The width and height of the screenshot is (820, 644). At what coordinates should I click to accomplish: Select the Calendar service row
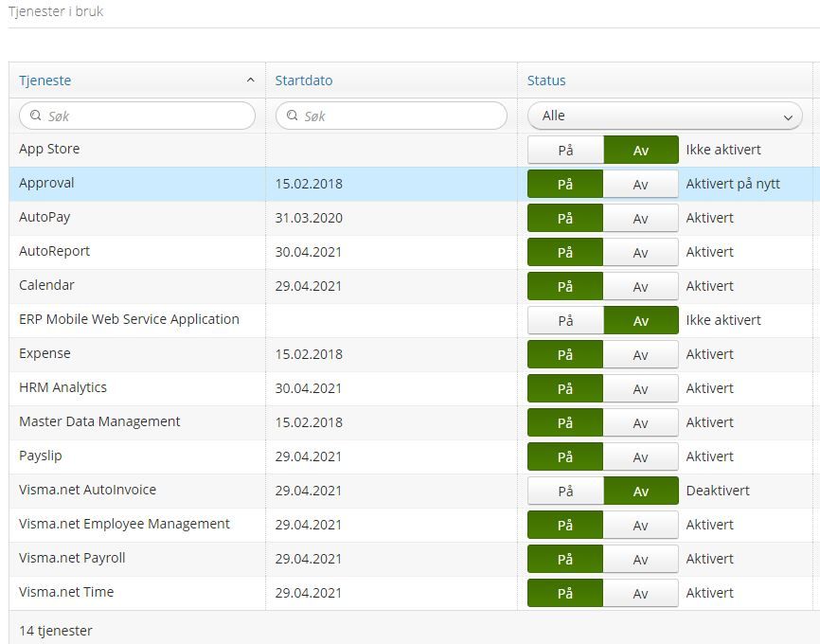click(414, 286)
